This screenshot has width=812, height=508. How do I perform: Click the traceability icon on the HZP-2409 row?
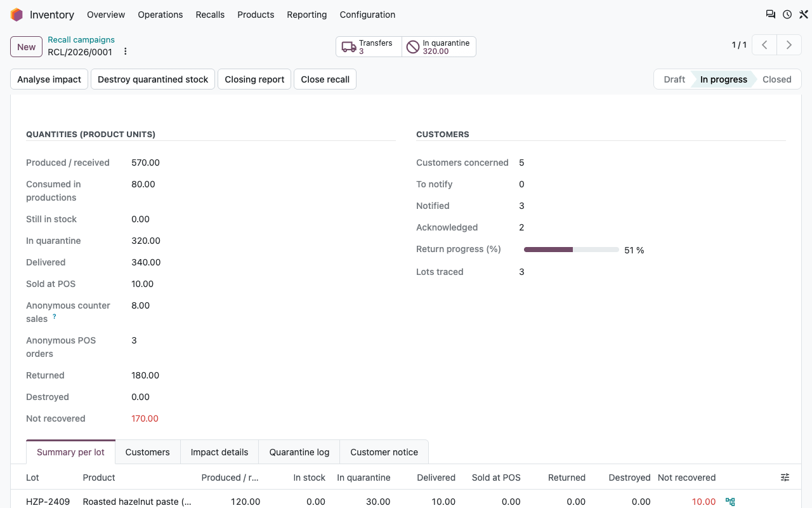coord(730,502)
